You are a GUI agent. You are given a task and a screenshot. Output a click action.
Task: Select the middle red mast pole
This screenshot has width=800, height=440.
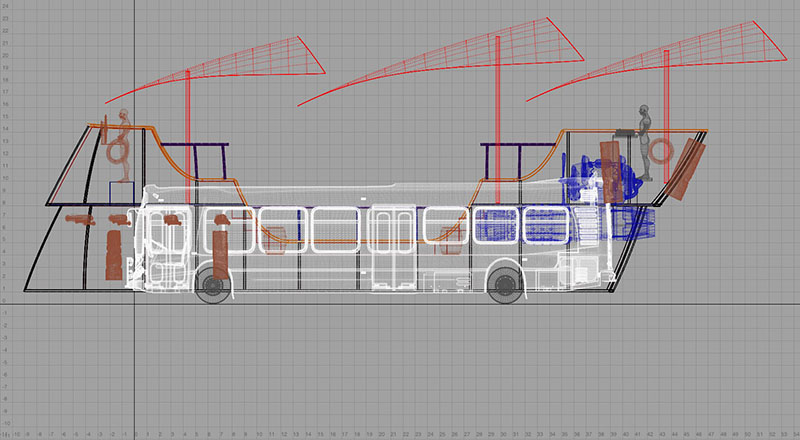click(498, 119)
